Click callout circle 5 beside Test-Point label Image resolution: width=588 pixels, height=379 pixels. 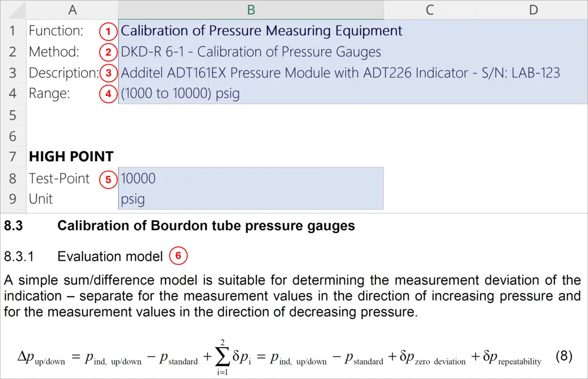point(108,180)
